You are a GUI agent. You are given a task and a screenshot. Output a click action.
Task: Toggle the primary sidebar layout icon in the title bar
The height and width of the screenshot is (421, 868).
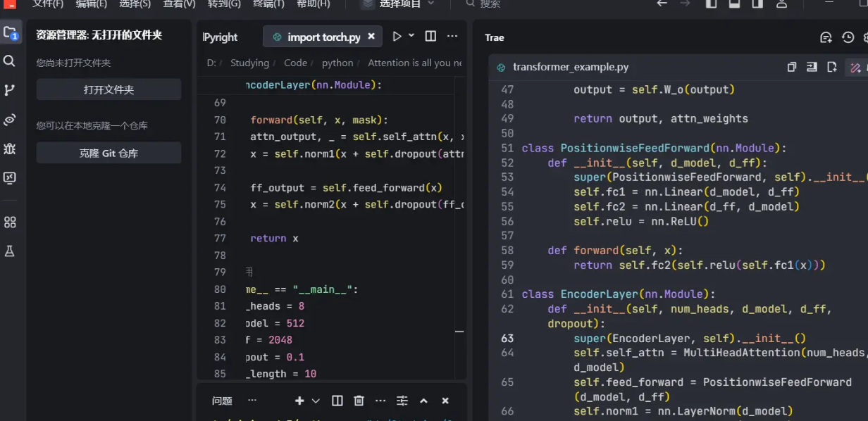(x=711, y=4)
